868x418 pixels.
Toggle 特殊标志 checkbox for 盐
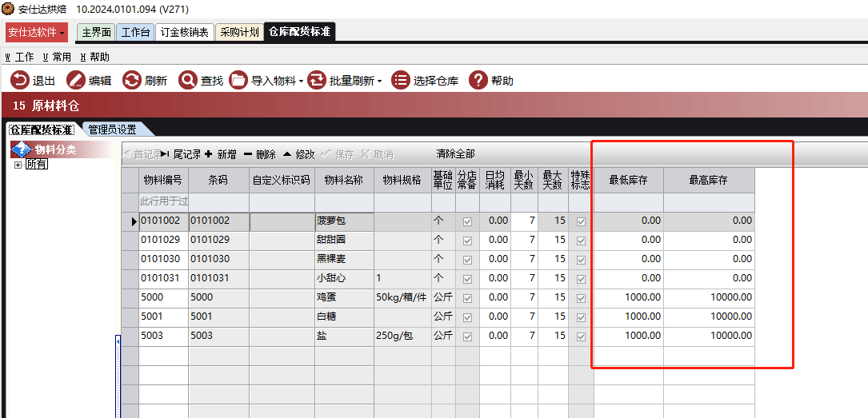tap(582, 336)
